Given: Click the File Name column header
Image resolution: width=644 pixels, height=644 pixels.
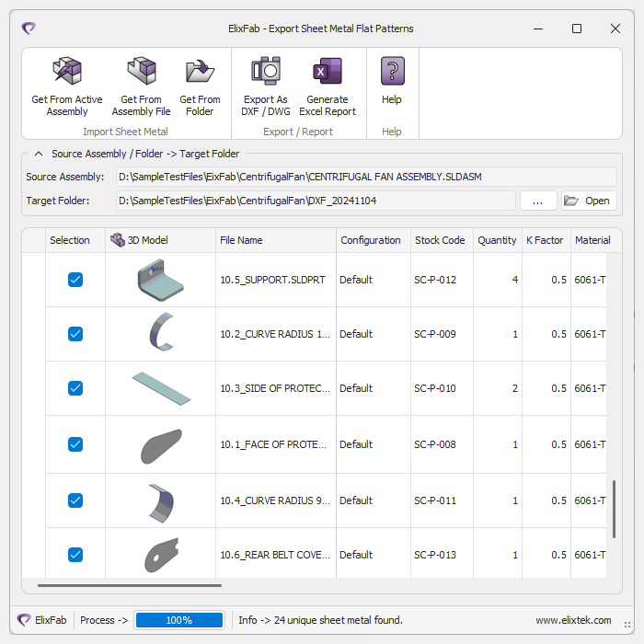Looking at the screenshot, I should tap(276, 240).
